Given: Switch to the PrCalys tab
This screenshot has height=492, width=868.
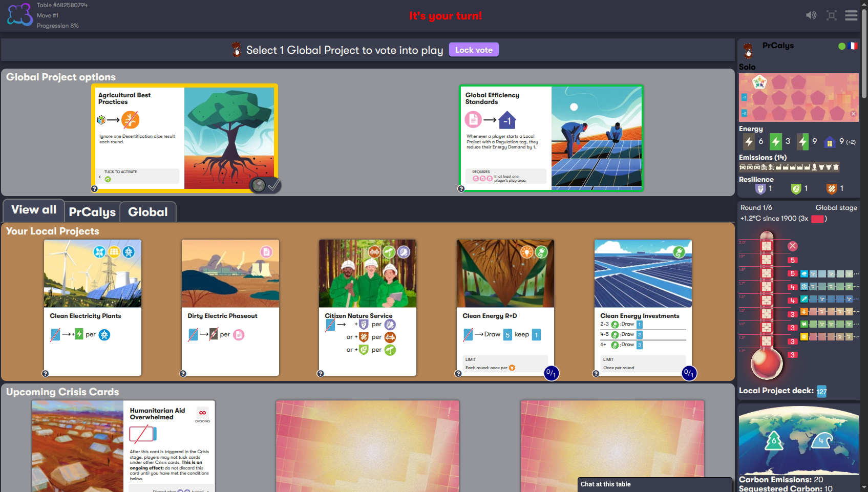Looking at the screenshot, I should pos(92,212).
